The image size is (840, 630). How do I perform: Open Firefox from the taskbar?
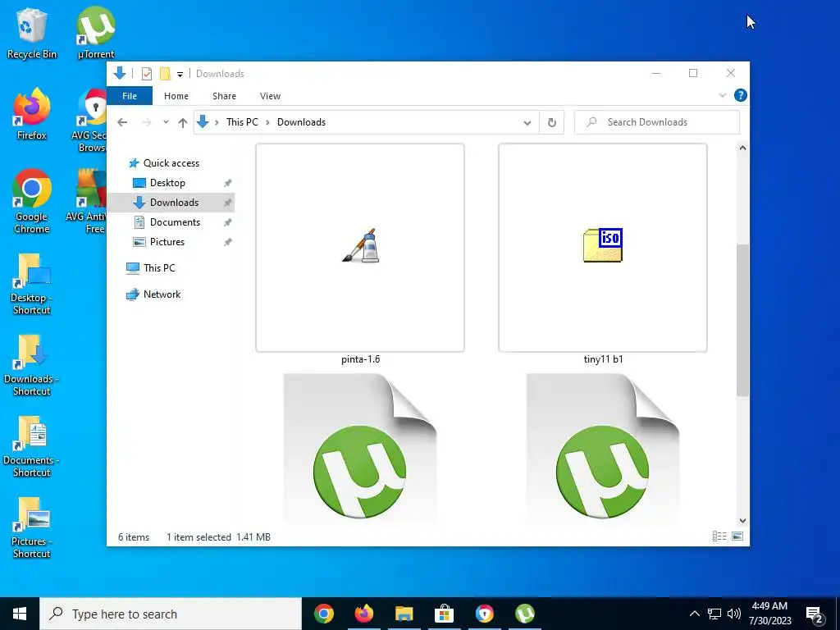point(364,614)
